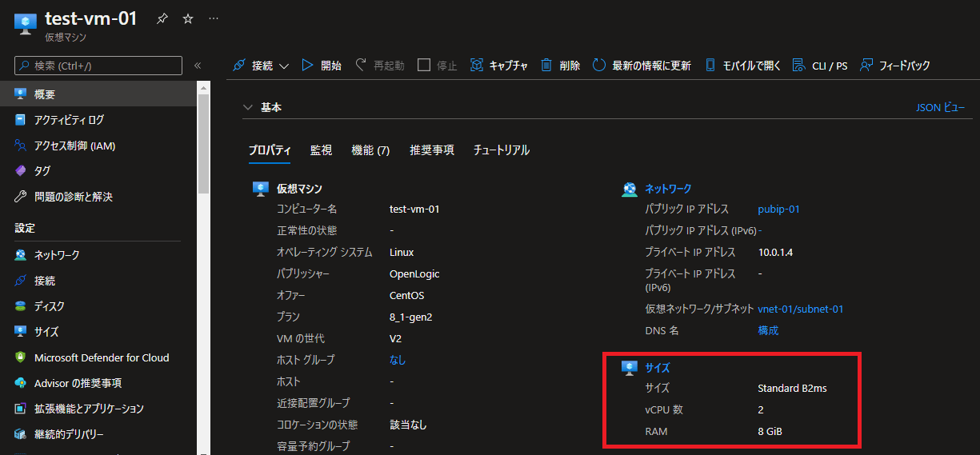980x455 pixels.
Task: Click the 8 GiB RAM value
Action: coord(770,432)
